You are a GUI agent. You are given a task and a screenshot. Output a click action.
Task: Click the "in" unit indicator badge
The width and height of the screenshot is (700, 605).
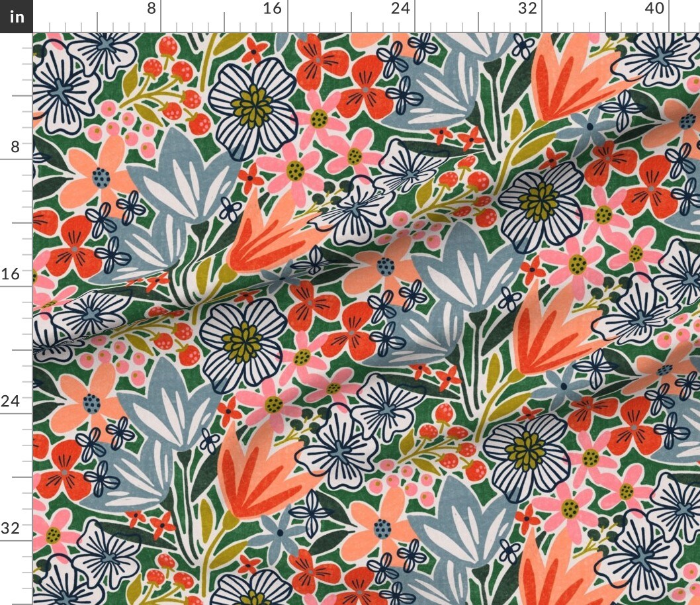click(x=16, y=17)
